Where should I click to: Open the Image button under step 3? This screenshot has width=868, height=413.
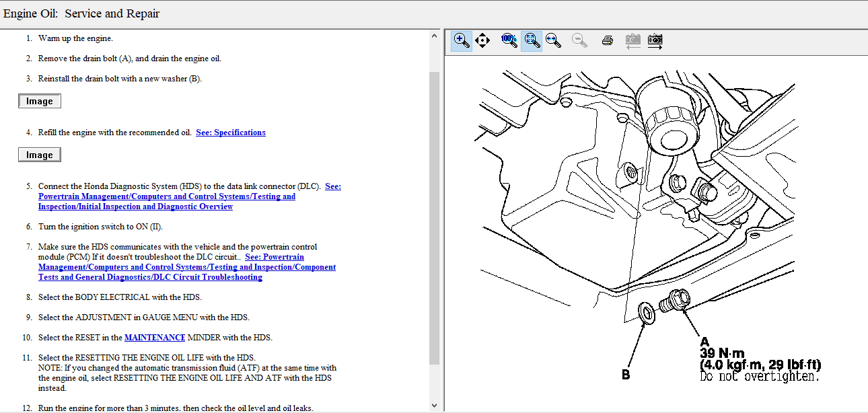click(x=40, y=101)
